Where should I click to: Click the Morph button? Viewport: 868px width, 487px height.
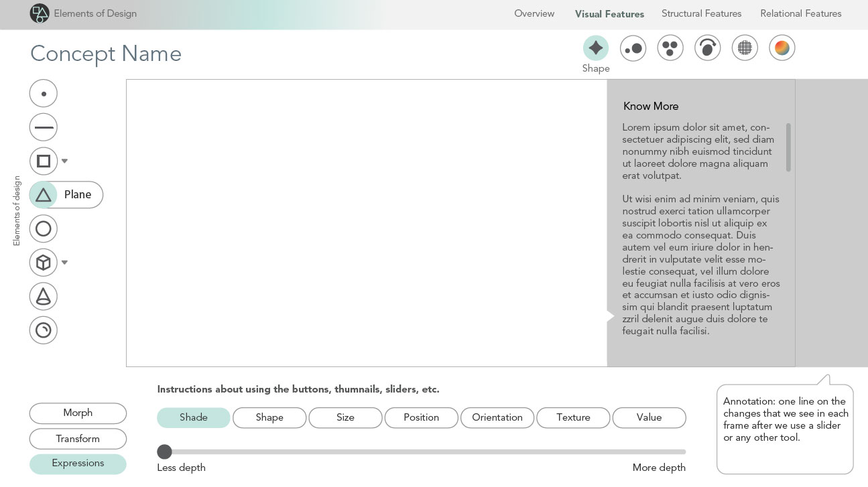pyautogui.click(x=78, y=413)
